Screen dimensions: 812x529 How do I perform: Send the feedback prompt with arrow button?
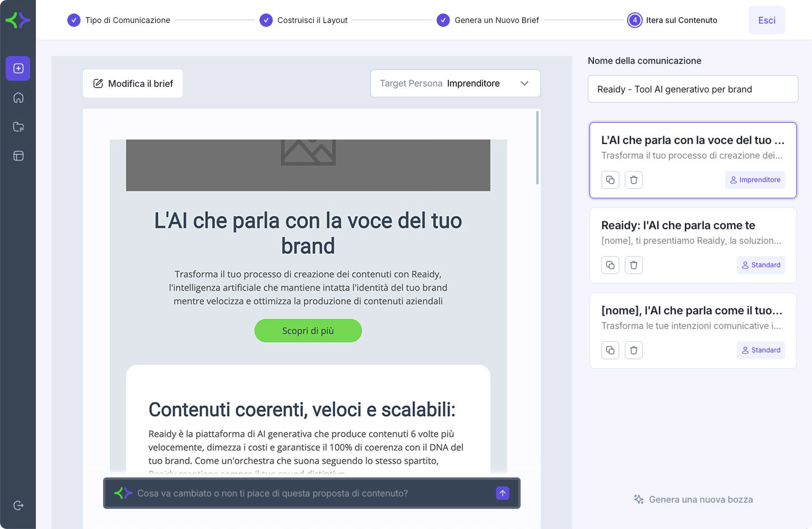[x=503, y=493]
